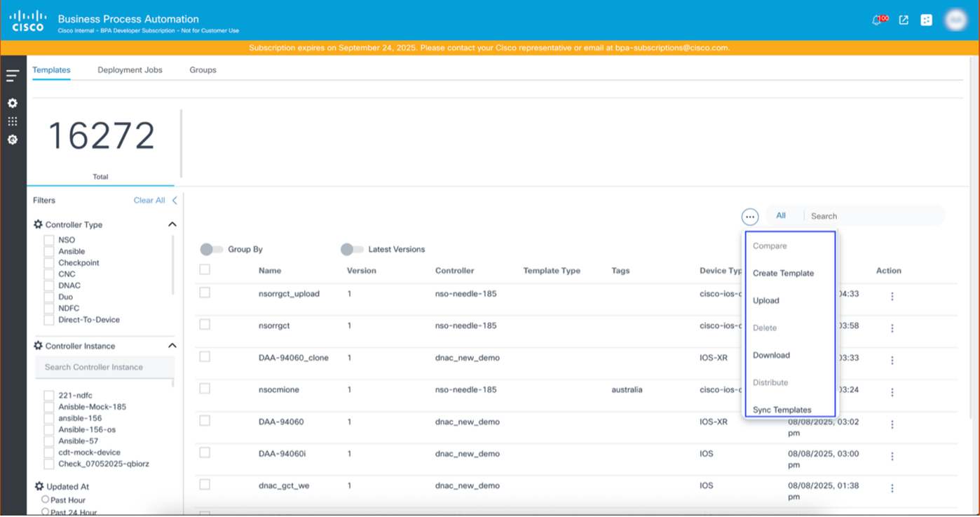980x517 pixels.
Task: Click the Tags column header
Action: [620, 271]
